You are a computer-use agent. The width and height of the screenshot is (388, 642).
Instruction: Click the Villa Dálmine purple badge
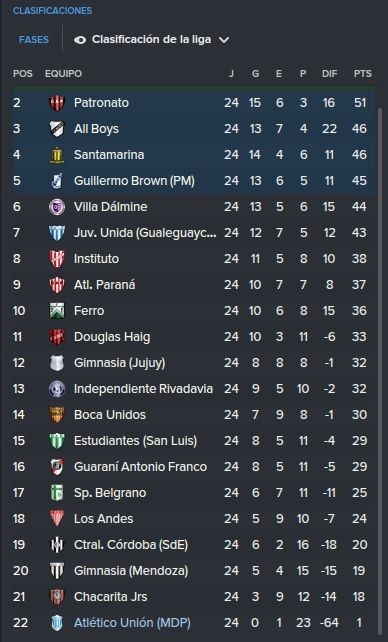57,207
